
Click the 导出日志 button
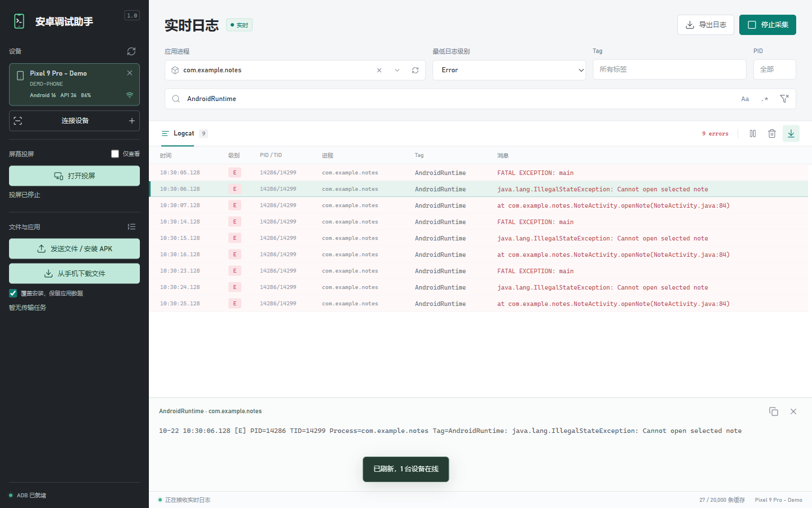[x=705, y=25]
